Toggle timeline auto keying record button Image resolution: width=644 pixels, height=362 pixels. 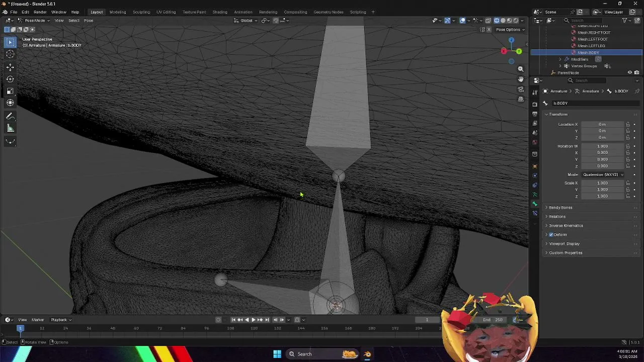pos(218,320)
